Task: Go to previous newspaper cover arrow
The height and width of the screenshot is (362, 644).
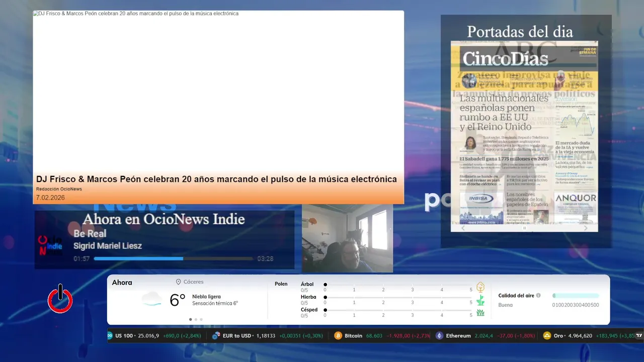Action: pyautogui.click(x=464, y=228)
